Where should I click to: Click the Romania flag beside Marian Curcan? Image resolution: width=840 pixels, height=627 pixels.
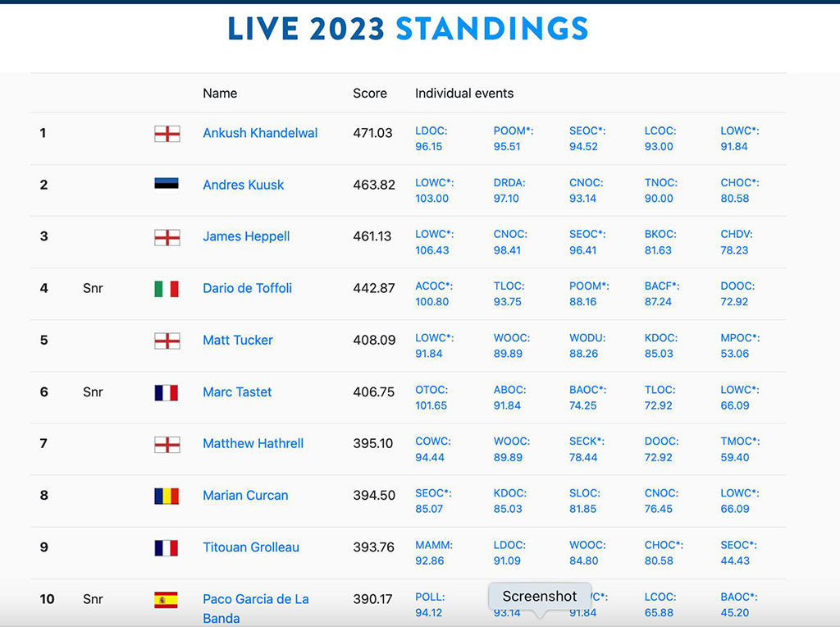(x=167, y=497)
